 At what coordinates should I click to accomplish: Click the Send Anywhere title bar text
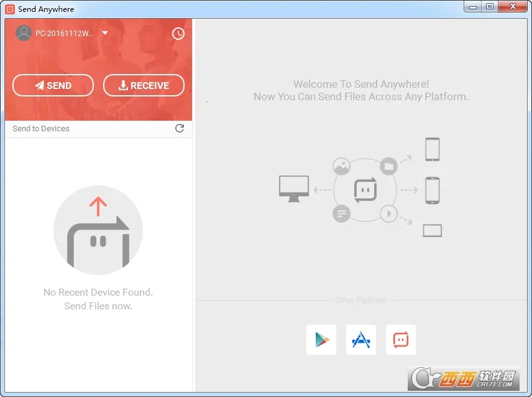(48, 9)
